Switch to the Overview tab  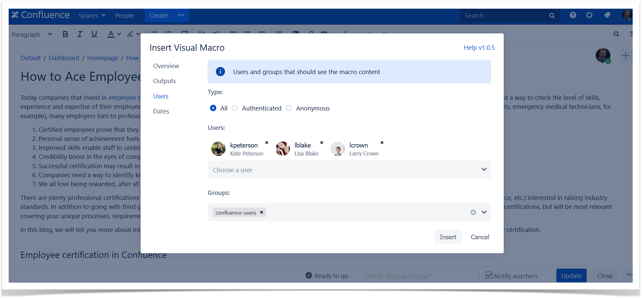point(166,66)
